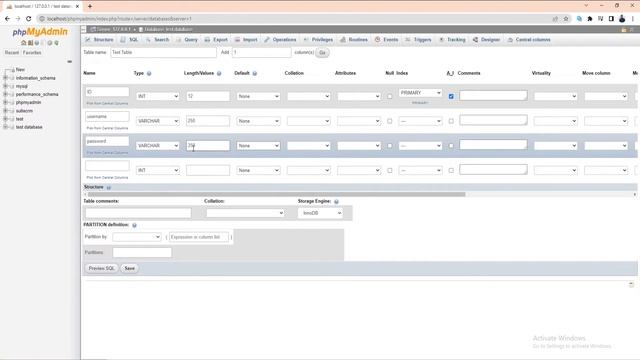This screenshot has width=640, height=360.
Task: Toggle Null checkbox for the empty fourth row
Action: [x=389, y=171]
